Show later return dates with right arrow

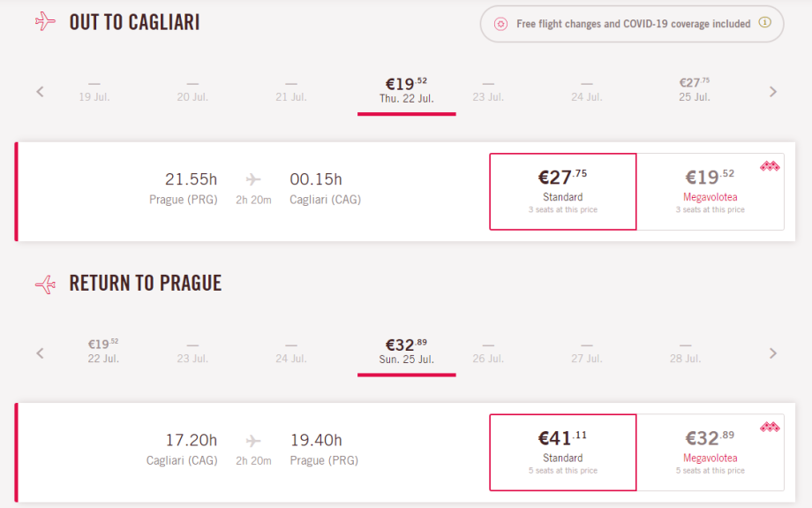(773, 353)
